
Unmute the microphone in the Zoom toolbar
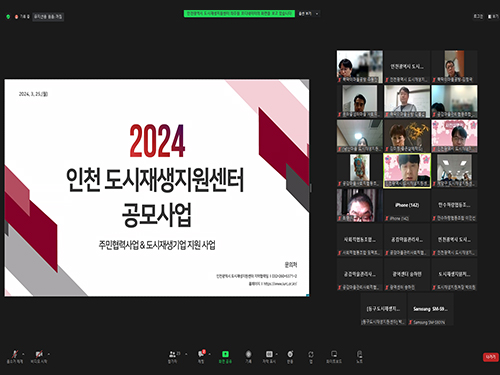point(15,354)
